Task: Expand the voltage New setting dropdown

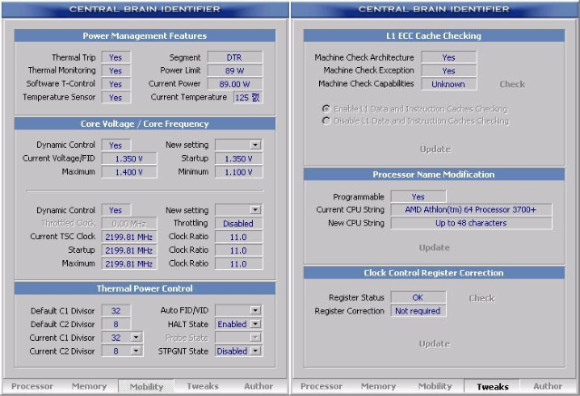Action: click(x=255, y=145)
